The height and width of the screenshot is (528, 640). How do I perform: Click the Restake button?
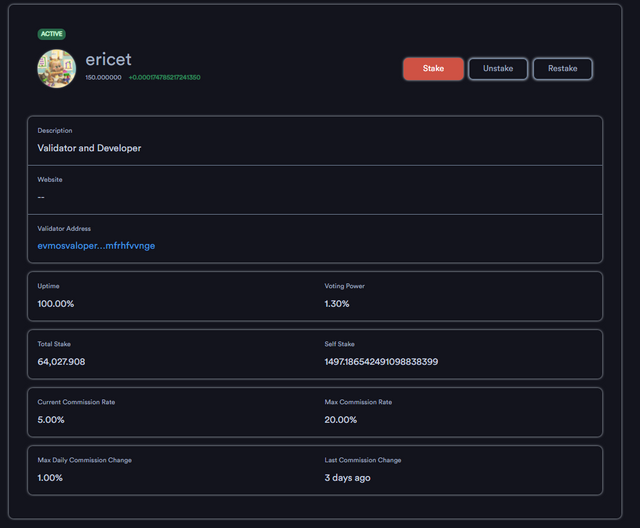pyautogui.click(x=562, y=69)
